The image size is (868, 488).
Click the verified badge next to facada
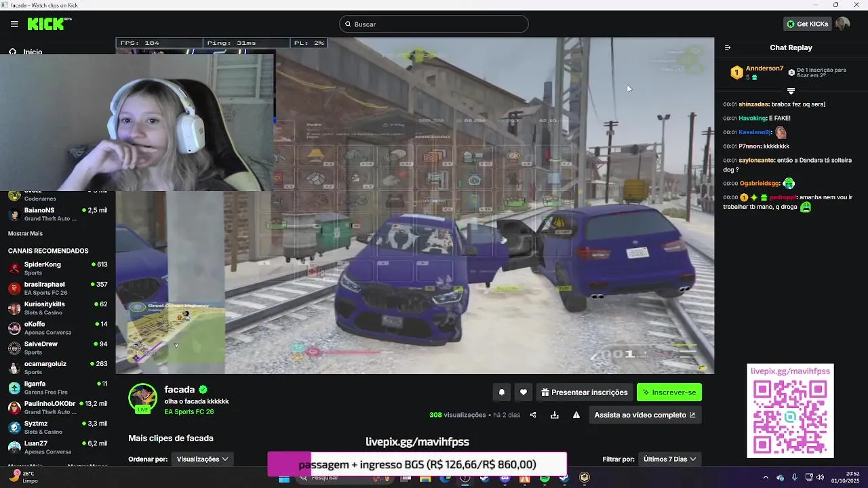[203, 390]
